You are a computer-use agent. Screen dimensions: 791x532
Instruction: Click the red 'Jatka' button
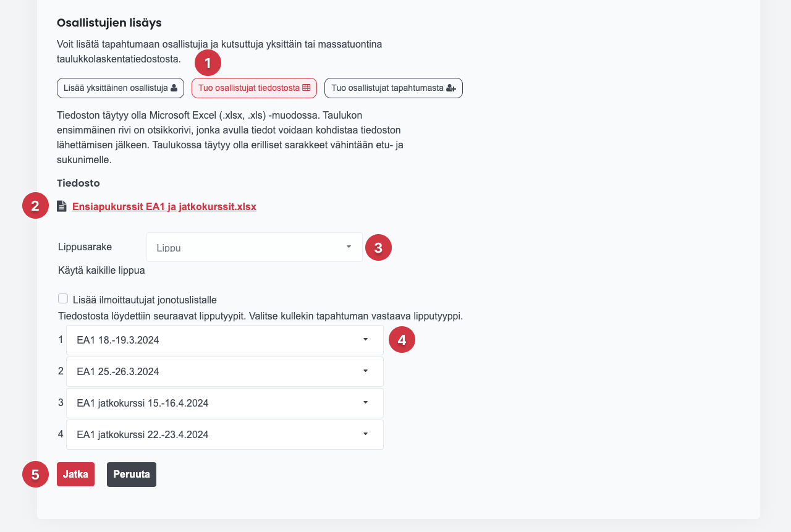pyautogui.click(x=75, y=475)
